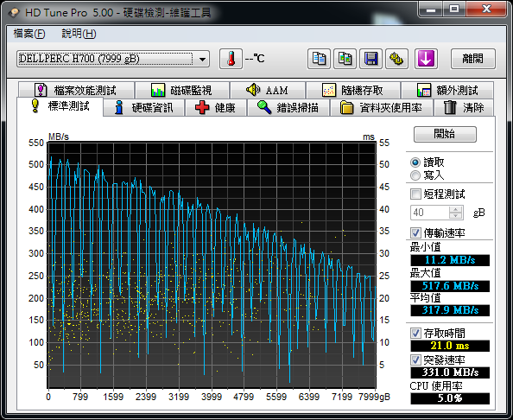Click the thermometer temperature icon
Screen dimensions: 513x420
[231, 59]
